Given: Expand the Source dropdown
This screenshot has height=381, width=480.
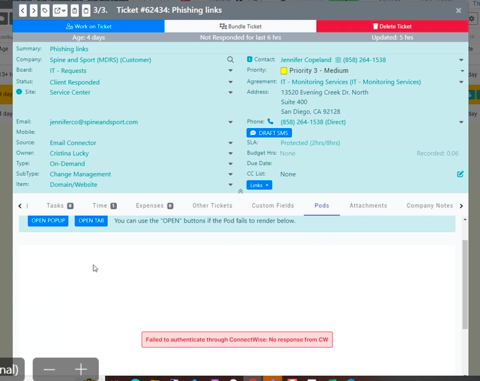Looking at the screenshot, I should pyautogui.click(x=230, y=143).
